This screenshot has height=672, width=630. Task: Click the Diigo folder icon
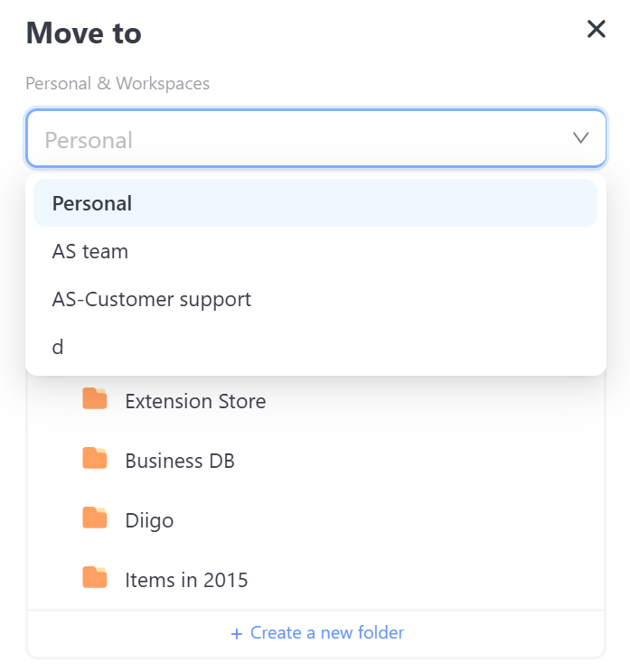pos(95,518)
